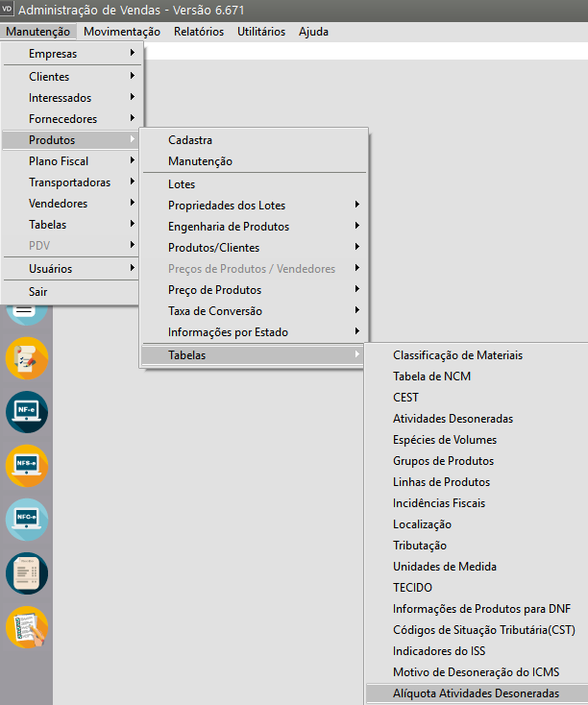588x705 pixels.
Task: Open the receipt document sidebar icon
Action: pyautogui.click(x=26, y=573)
